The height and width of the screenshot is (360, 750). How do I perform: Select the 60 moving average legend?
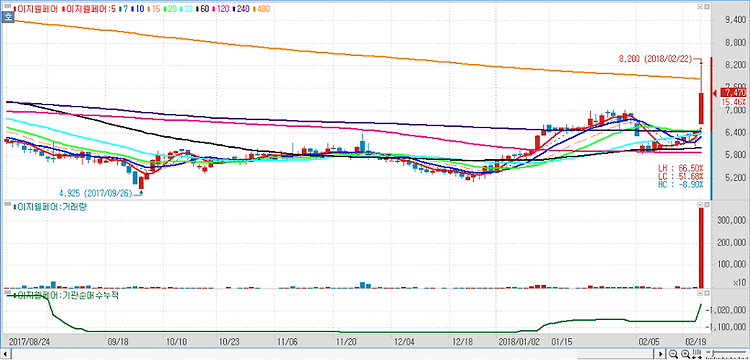[203, 9]
